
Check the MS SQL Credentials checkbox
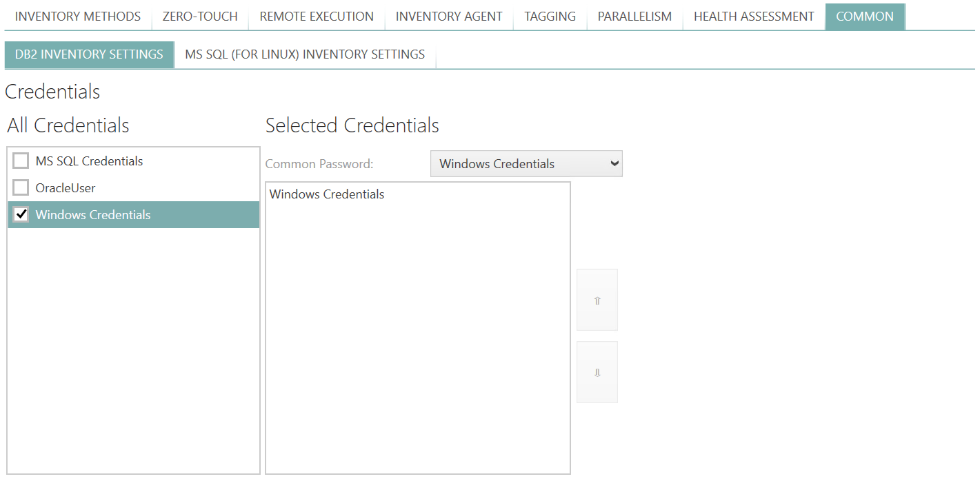20,160
